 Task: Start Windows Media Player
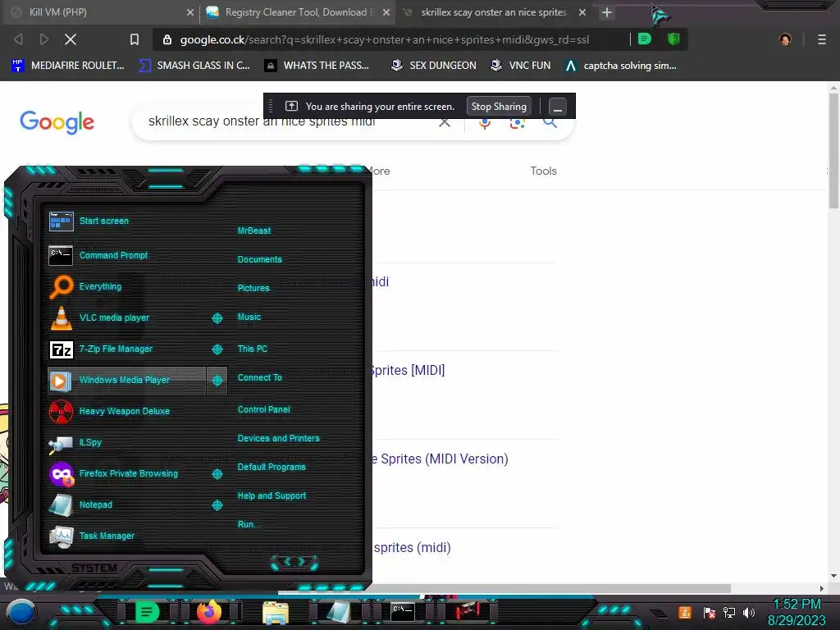pos(127,381)
